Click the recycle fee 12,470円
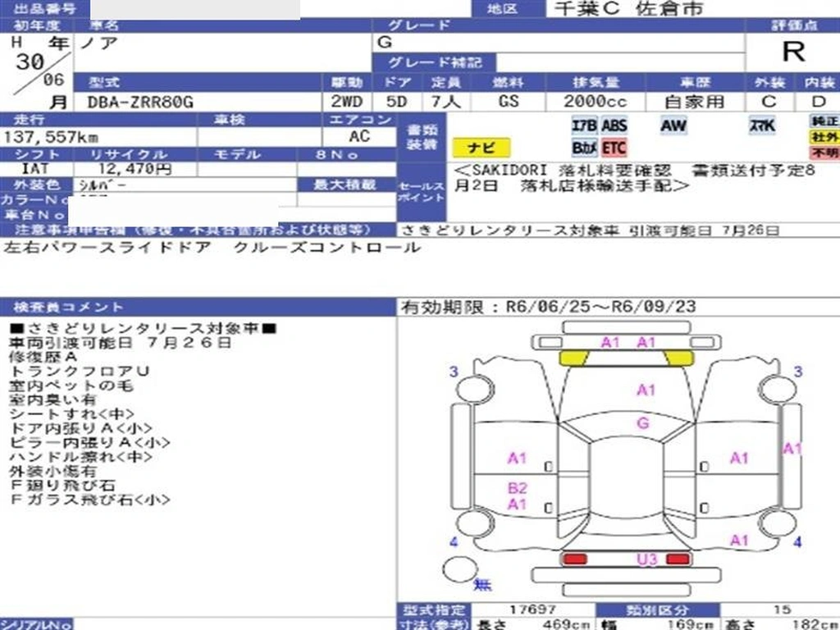The width and height of the screenshot is (840, 630). click(x=130, y=169)
